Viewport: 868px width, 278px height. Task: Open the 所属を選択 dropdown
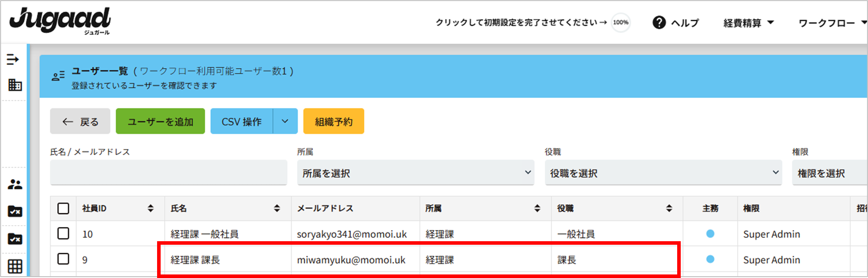(415, 173)
